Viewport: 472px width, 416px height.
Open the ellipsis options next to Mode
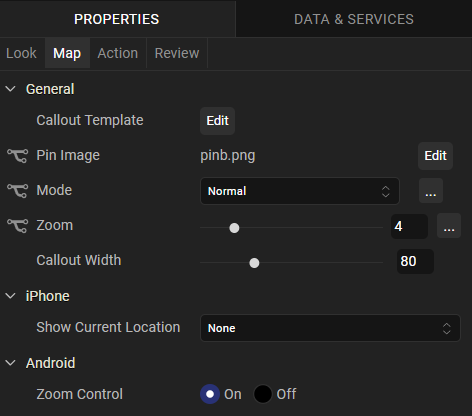click(431, 191)
